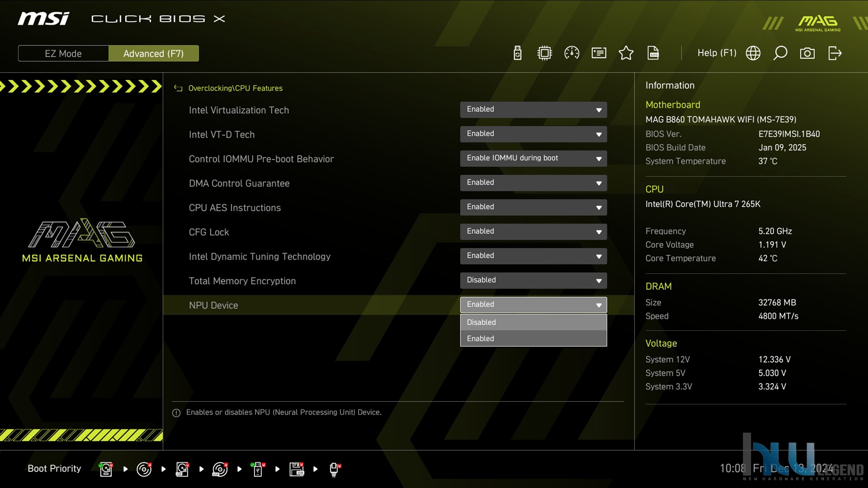Open the language globe icon
The image size is (868, 488).
[x=753, y=53]
